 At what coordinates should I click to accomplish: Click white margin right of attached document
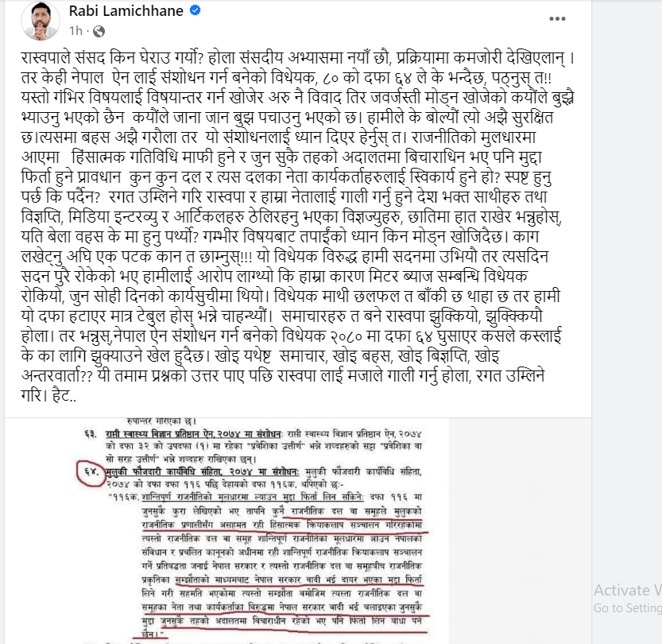(x=519, y=531)
